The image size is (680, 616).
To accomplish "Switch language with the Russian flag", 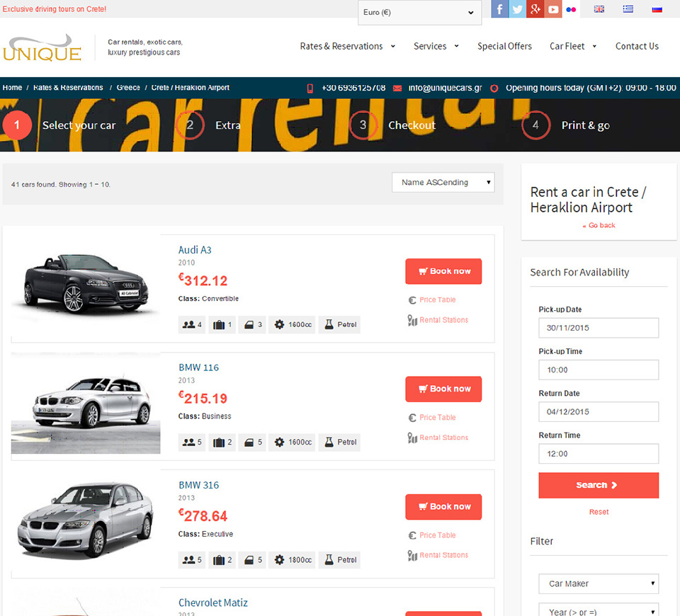I will [x=657, y=9].
